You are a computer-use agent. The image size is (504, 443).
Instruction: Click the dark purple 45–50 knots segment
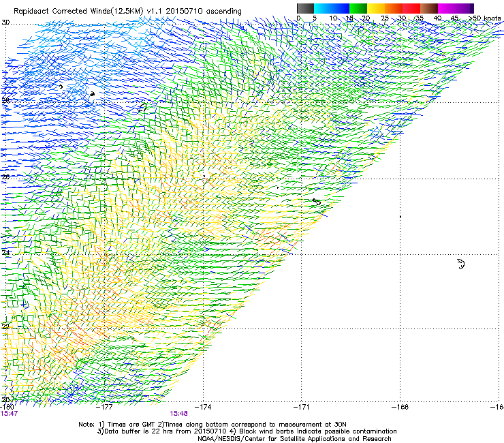click(464, 8)
